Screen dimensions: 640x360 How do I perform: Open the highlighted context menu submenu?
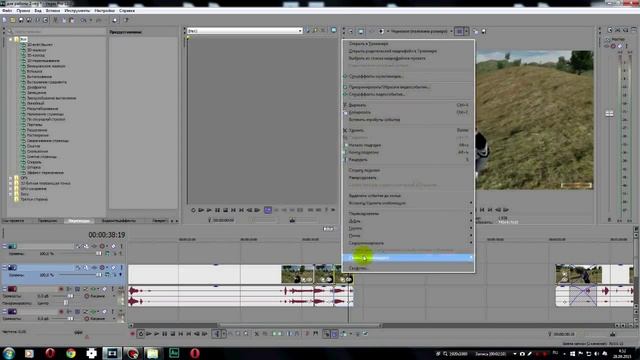pyautogui.click(x=408, y=258)
